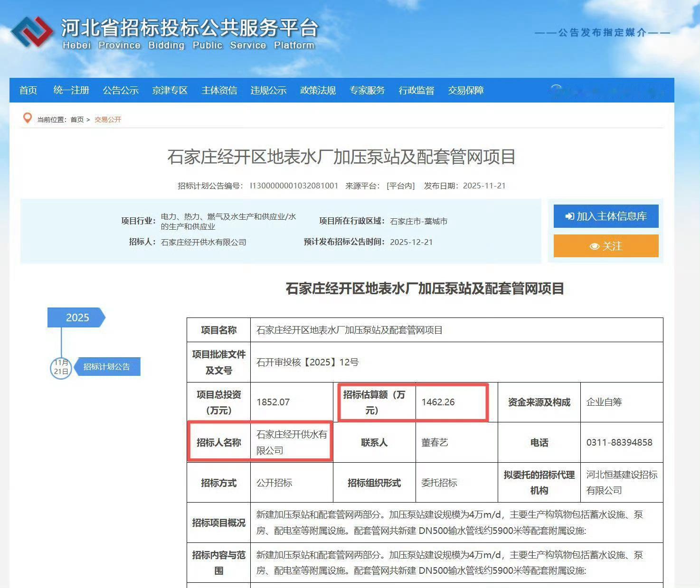The image size is (700, 588).
Task: Click the 交易公开 breadcrumb link
Action: pos(108,120)
